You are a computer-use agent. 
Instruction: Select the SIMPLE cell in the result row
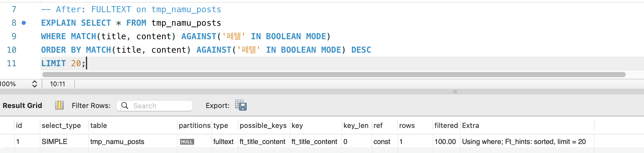tap(54, 142)
